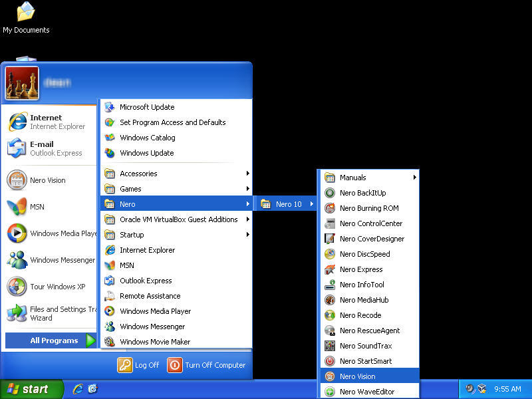Launch Nero Burning ROM
Image resolution: width=532 pixels, height=399 pixels.
coord(370,208)
